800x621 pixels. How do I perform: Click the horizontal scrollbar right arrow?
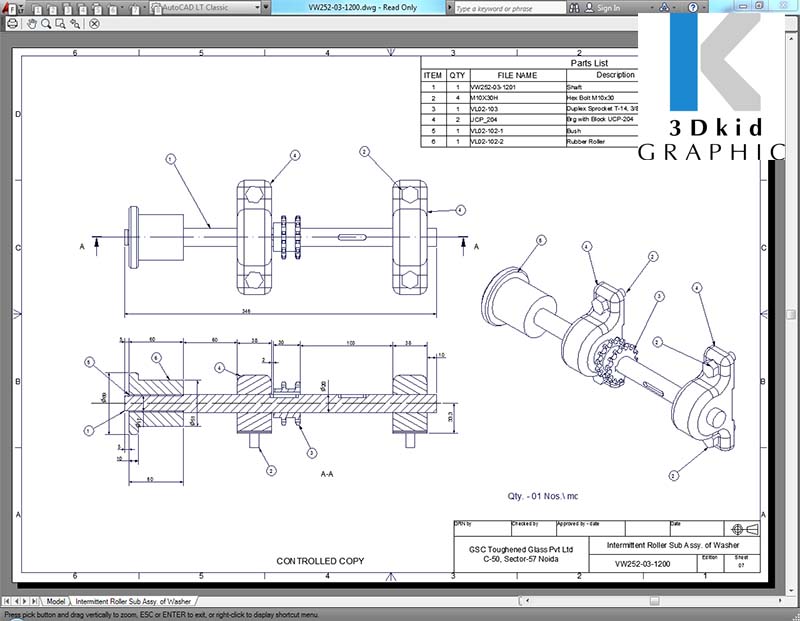pyautogui.click(x=781, y=601)
